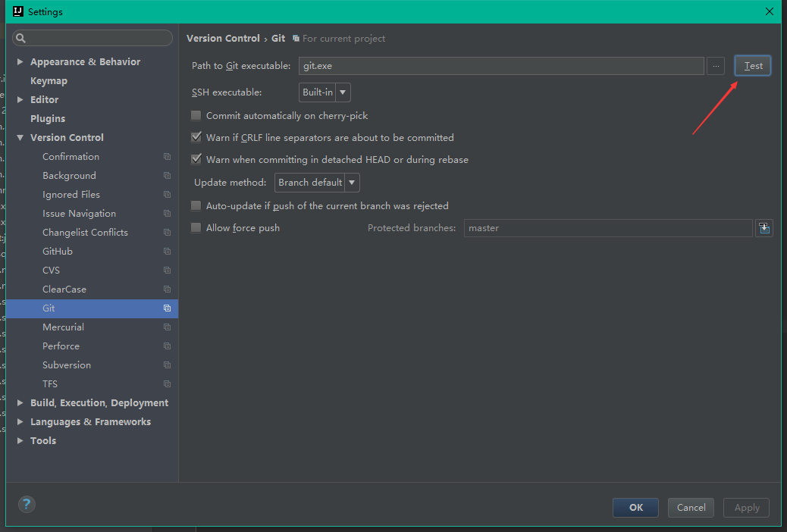
Task: Uncheck Warn if CRLF line separators option
Action: tap(196, 137)
